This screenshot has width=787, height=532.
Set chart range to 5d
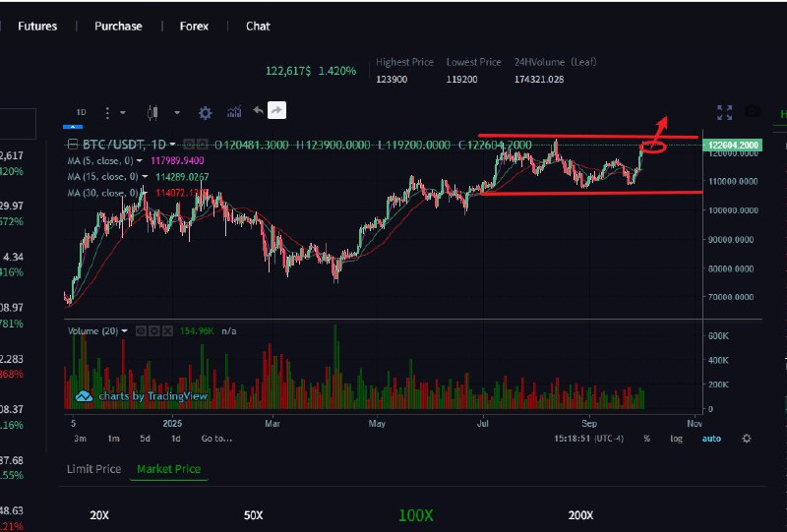coord(145,438)
